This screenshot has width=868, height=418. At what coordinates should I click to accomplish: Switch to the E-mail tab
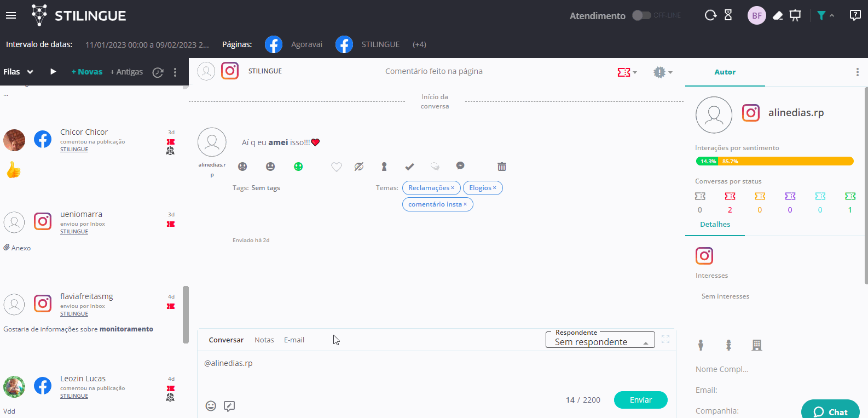(x=294, y=340)
